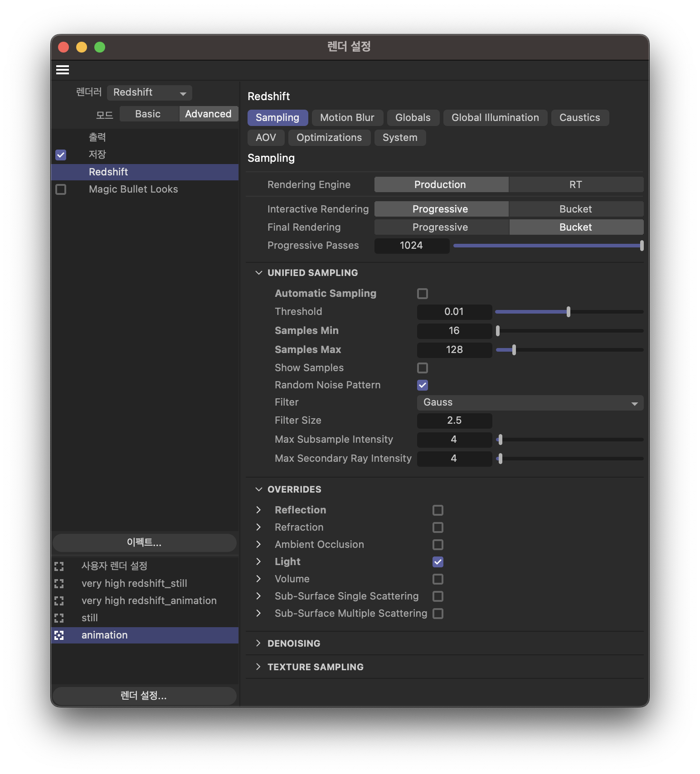Click the Progressive Passes slider
This screenshot has height=774, width=700.
pos(548,246)
